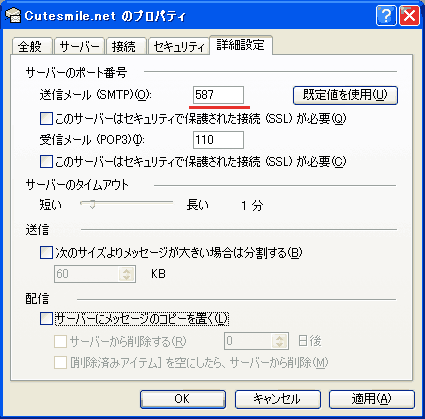Enable SSL checkbox for incoming POP3

click(46, 162)
